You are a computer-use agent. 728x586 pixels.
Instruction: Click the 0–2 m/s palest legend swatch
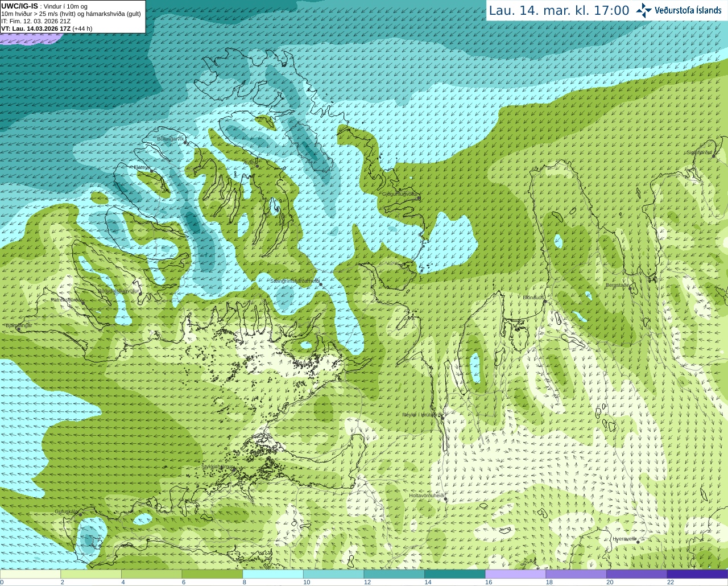pyautogui.click(x=30, y=574)
